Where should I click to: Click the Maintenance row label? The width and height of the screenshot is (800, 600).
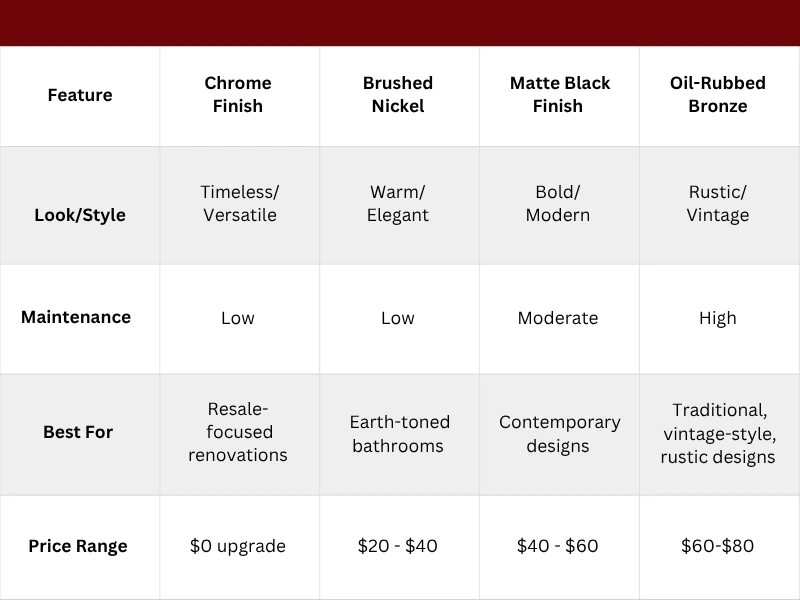[x=76, y=317]
